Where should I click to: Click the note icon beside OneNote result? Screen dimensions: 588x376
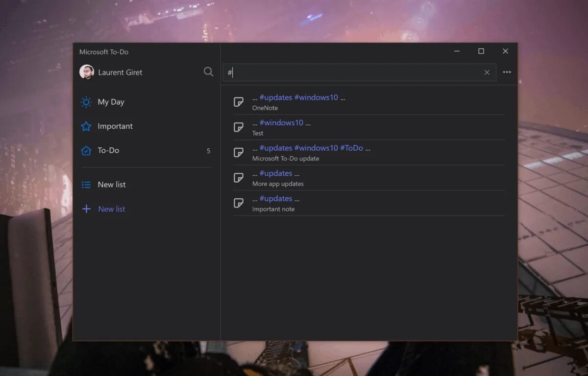[x=239, y=102]
